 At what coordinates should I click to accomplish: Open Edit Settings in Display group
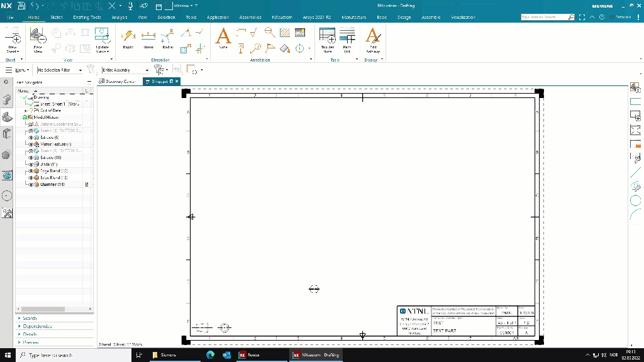373,39
